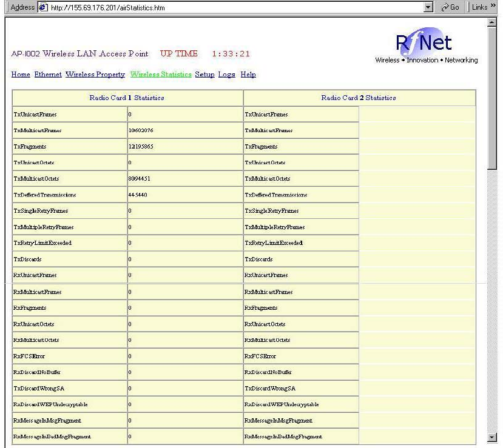The width and height of the screenshot is (503, 448).
Task: Expand the Links toolbar chevron
Action: pos(493,5)
